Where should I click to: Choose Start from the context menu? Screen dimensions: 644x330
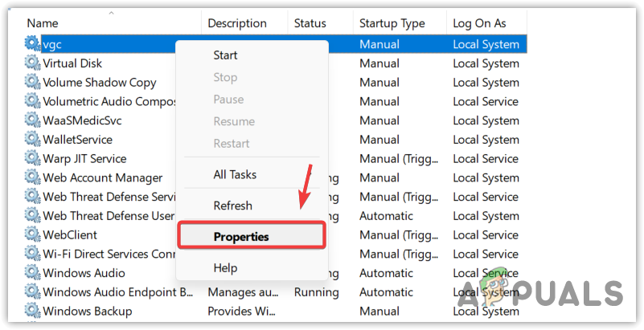[x=225, y=55]
